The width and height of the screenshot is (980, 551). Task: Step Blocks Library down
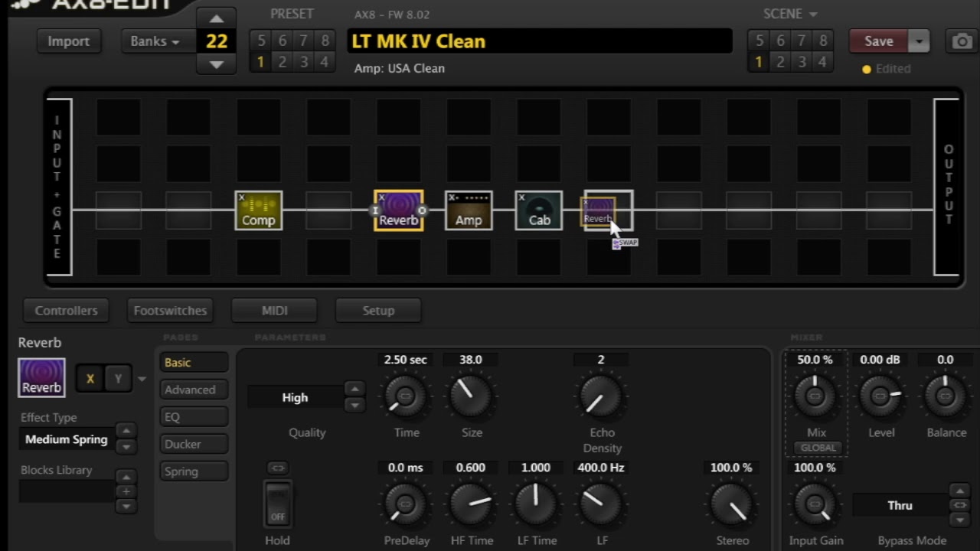pyautogui.click(x=126, y=506)
